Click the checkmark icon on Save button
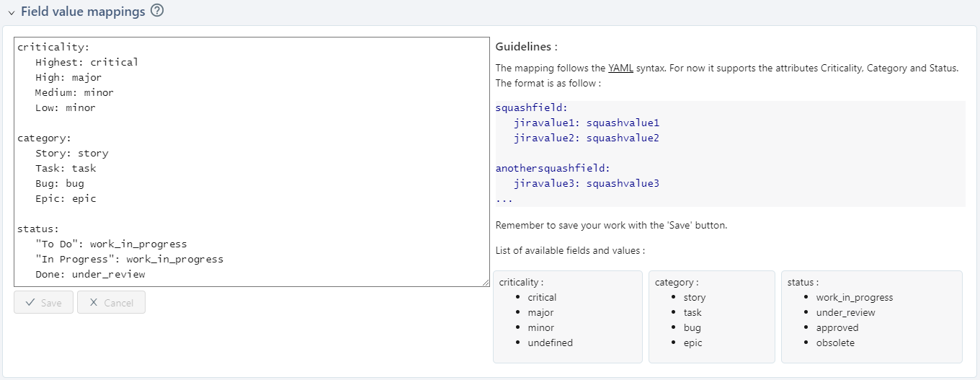Image resolution: width=980 pixels, height=380 pixels. (x=30, y=303)
